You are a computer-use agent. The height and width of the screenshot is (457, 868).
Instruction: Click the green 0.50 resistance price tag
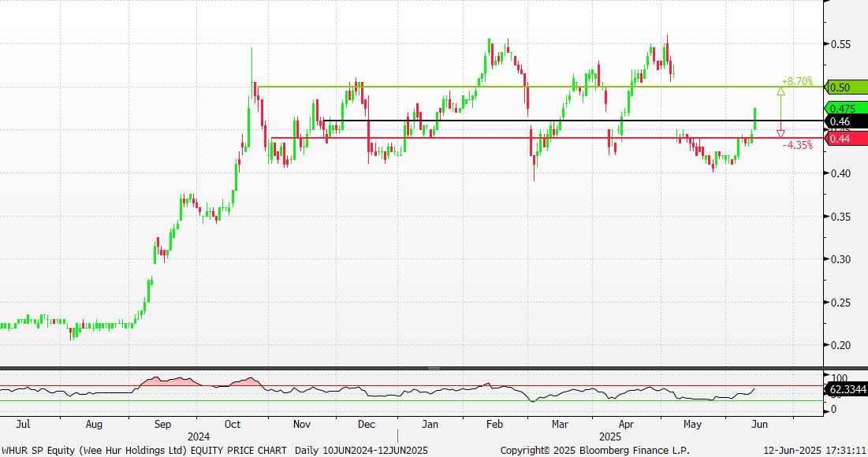click(x=847, y=87)
